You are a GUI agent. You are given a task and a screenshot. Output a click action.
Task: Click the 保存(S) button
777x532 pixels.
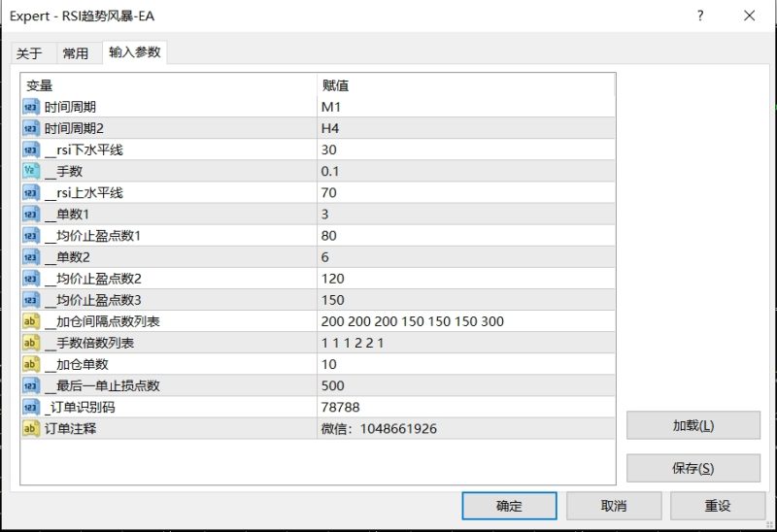pos(693,468)
